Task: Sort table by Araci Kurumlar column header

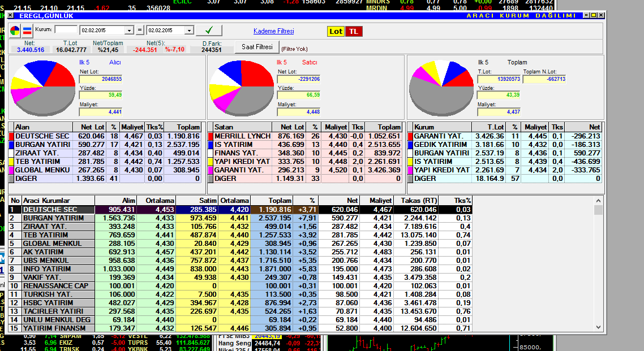Action: point(58,201)
